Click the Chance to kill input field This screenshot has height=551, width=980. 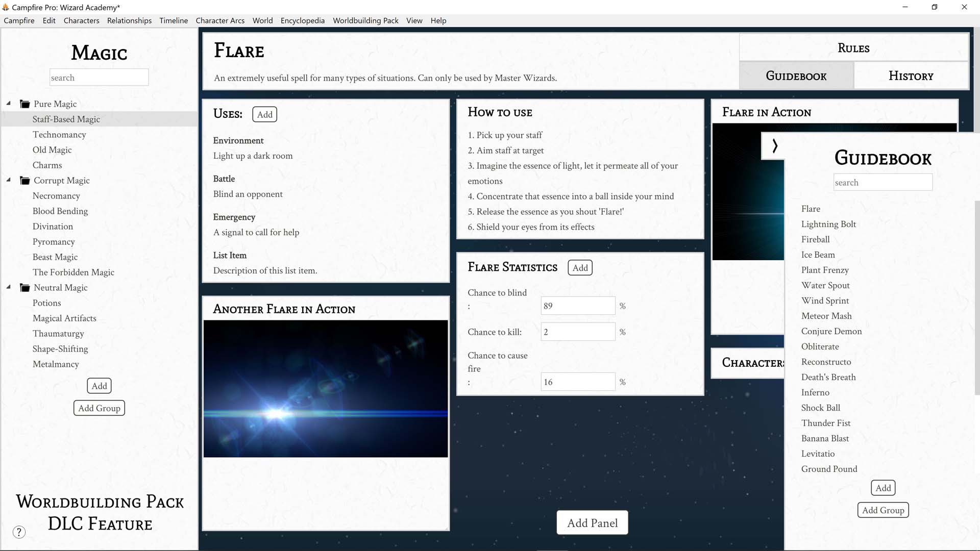pos(578,332)
